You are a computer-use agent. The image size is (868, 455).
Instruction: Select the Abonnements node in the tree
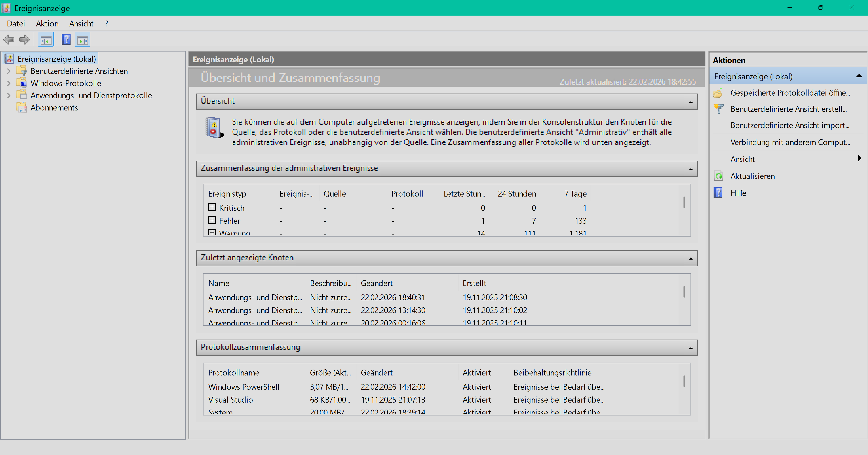[x=54, y=108]
